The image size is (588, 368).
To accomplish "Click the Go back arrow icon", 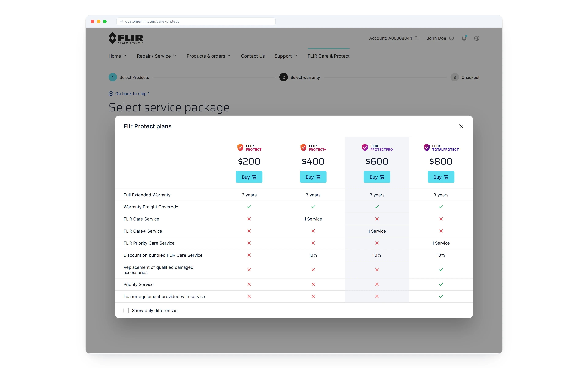I will tap(111, 94).
